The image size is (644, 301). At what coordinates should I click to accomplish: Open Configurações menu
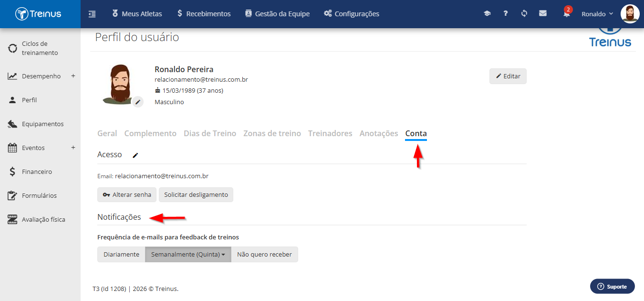pos(352,14)
